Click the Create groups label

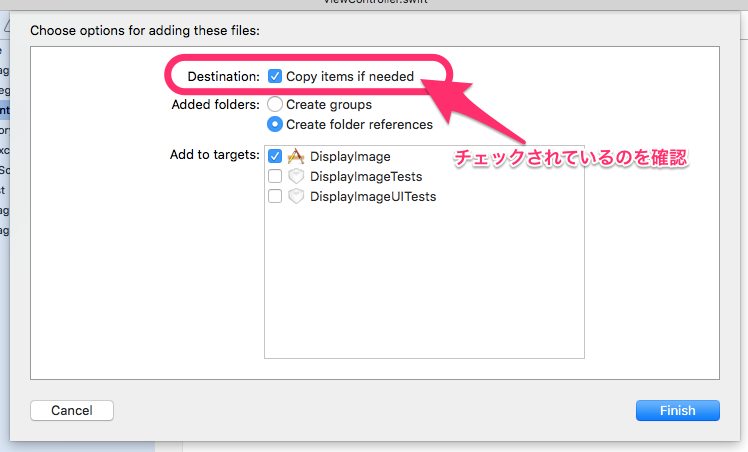[329, 104]
